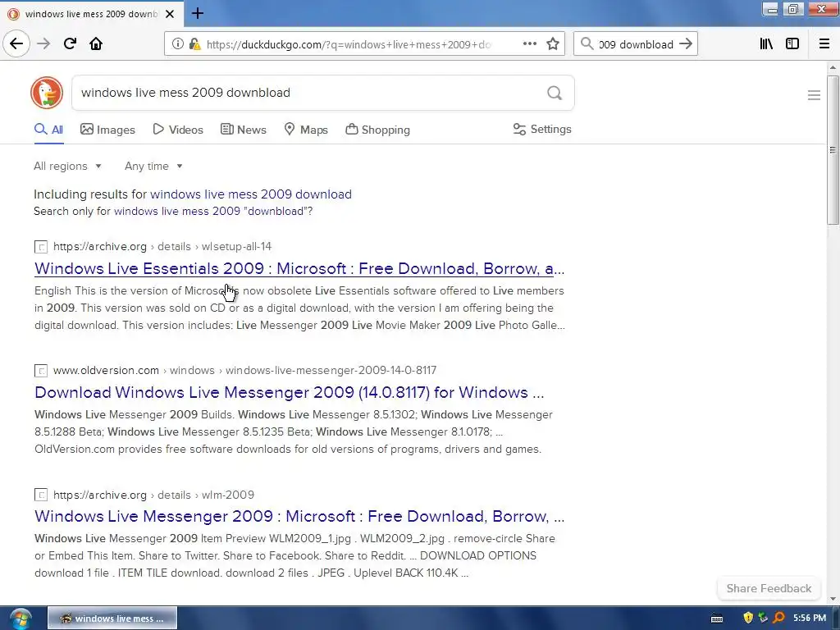
Task: Click URL text of oldversion.com result
Action: 244,371
